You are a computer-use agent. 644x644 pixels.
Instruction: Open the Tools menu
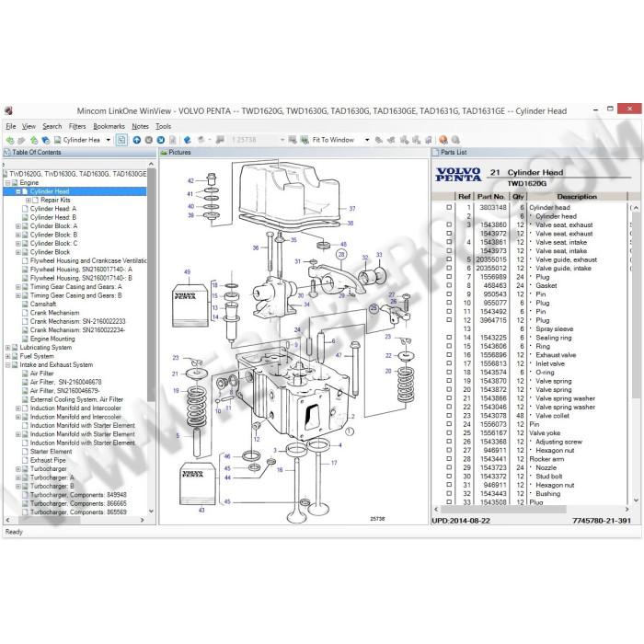coord(163,127)
